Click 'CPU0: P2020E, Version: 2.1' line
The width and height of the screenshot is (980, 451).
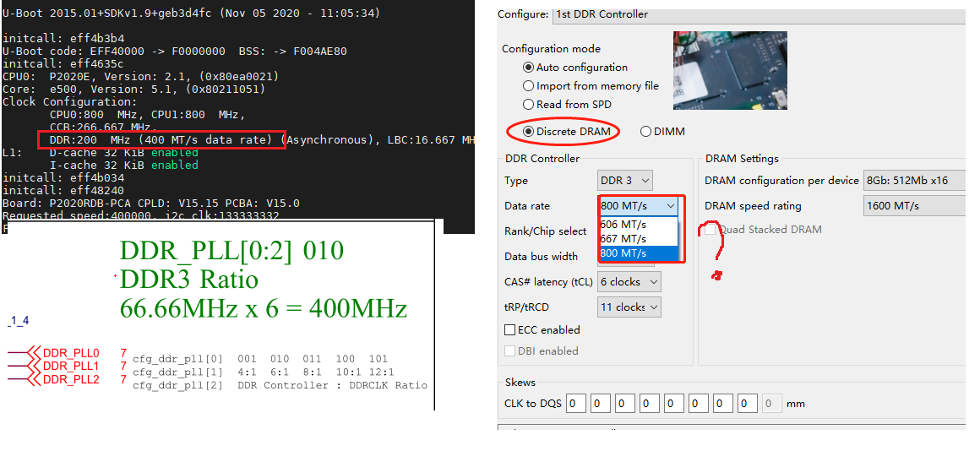[x=140, y=76]
